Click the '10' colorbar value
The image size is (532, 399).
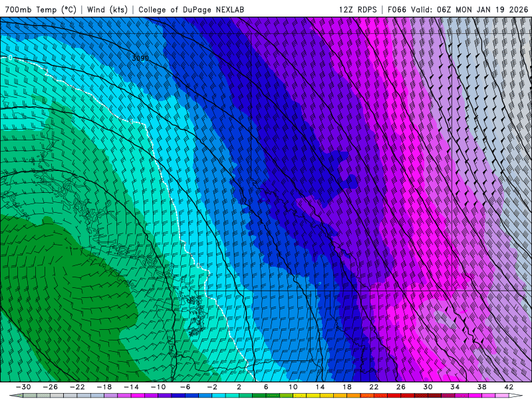pyautogui.click(x=293, y=387)
